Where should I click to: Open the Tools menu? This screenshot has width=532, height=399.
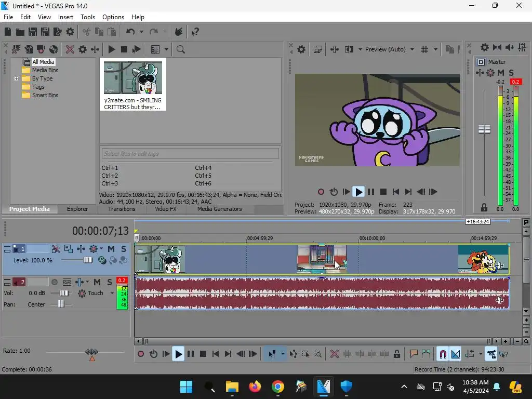coord(87,17)
